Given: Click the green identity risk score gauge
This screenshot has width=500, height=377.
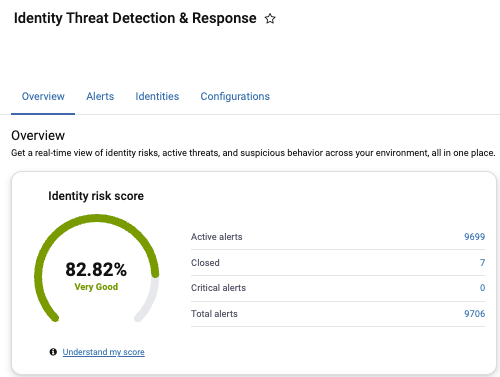Looking at the screenshot, I should tap(96, 268).
